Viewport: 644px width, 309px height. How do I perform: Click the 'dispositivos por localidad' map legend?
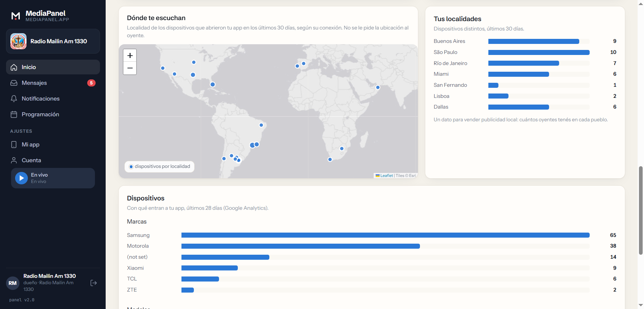pos(160,167)
